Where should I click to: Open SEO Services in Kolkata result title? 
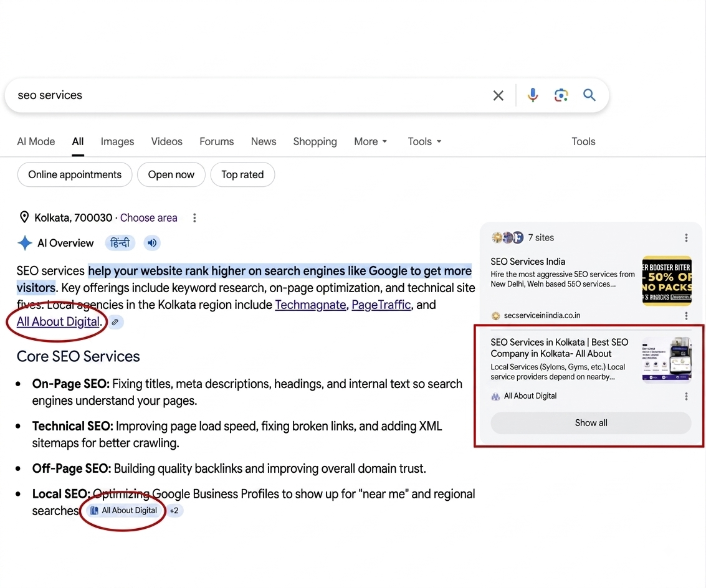[x=559, y=348]
